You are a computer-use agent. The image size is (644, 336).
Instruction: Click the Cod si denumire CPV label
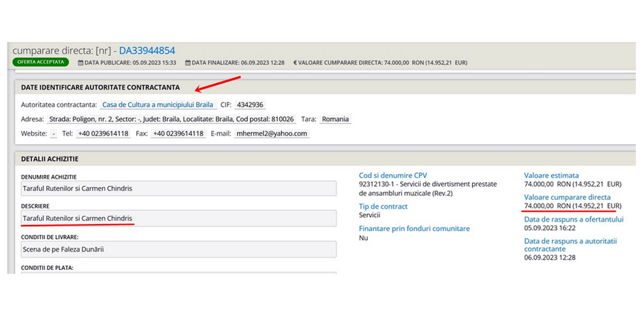[x=393, y=175]
